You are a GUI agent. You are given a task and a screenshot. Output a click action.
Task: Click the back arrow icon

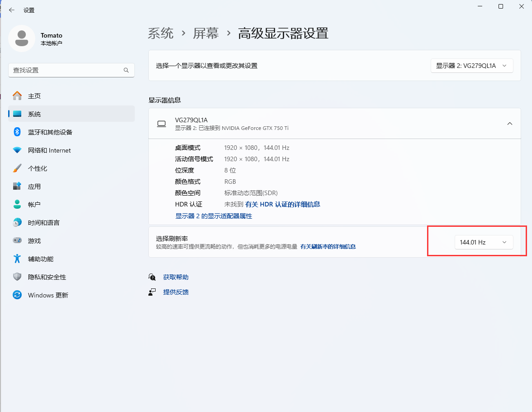(12, 10)
